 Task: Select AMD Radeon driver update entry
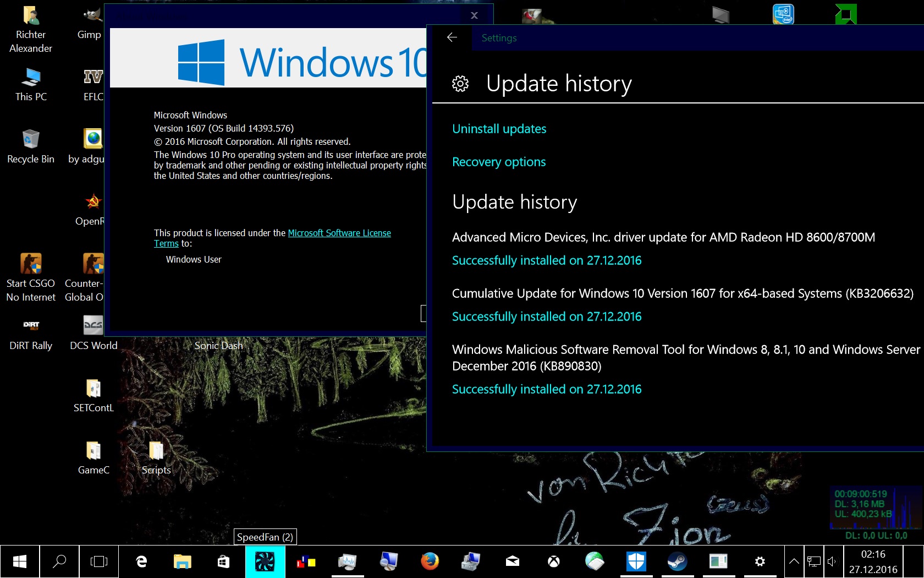point(663,237)
